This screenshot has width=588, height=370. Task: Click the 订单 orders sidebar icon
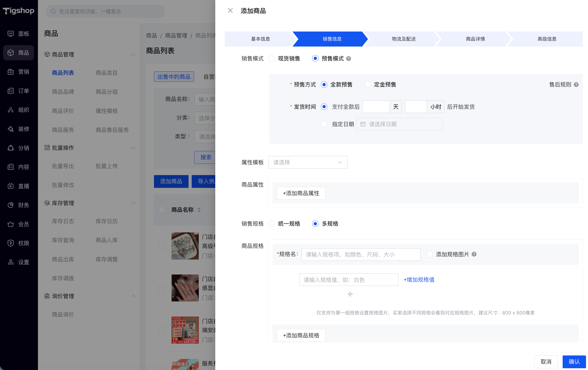click(11, 91)
